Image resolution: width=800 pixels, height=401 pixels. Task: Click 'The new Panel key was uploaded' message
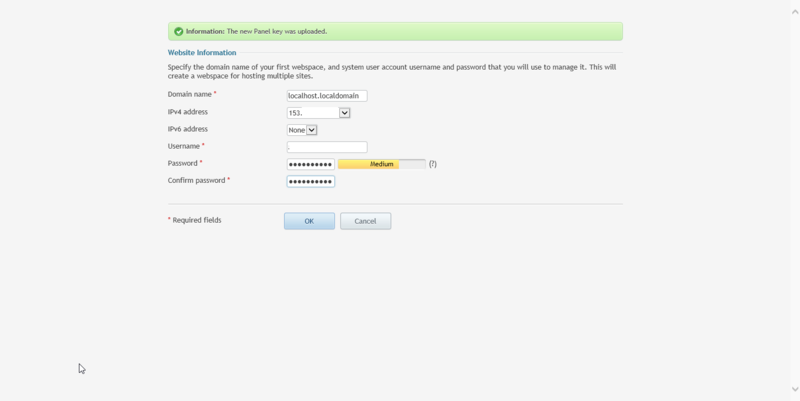[x=277, y=32]
